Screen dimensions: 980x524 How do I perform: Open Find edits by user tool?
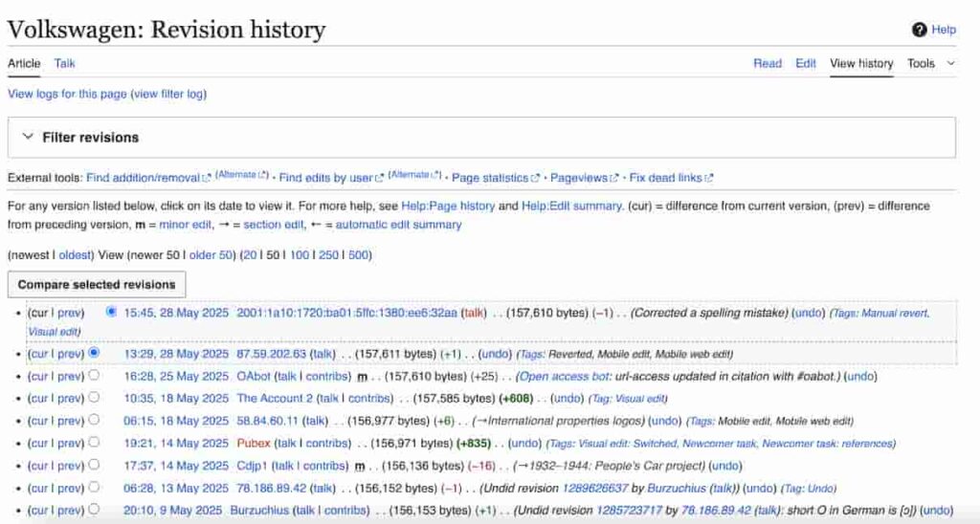coord(324,178)
